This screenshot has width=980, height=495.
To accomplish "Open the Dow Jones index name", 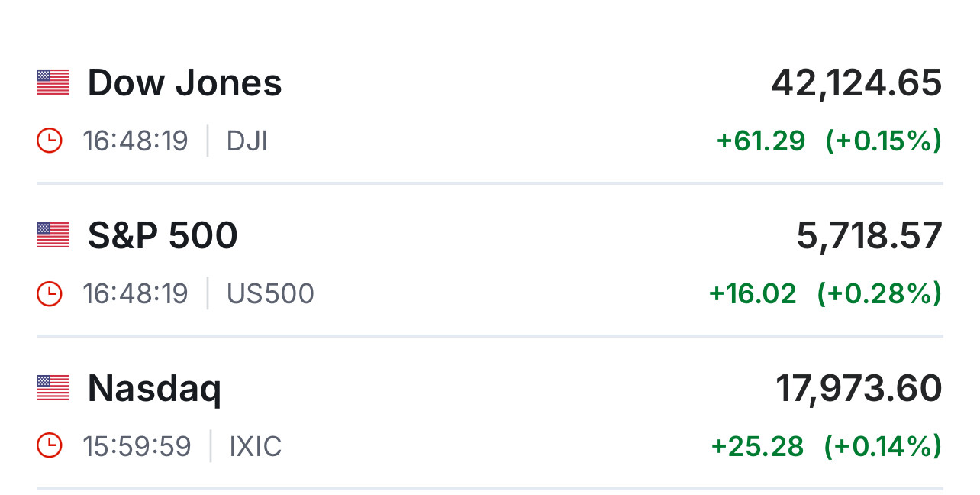I will (x=185, y=82).
